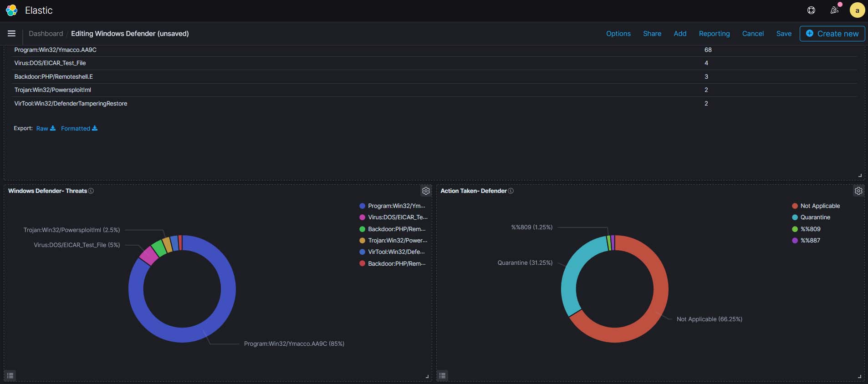Select Quarantine legend label
The width and height of the screenshot is (868, 384).
(815, 217)
